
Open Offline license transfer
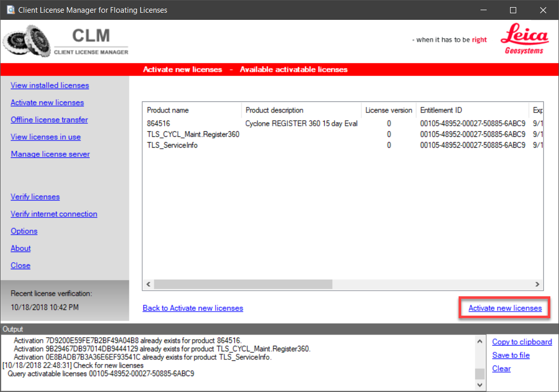click(49, 120)
